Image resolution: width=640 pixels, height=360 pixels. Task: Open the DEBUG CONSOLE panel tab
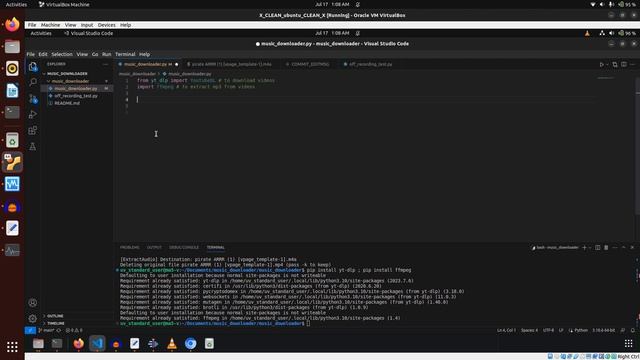pyautogui.click(x=184, y=247)
